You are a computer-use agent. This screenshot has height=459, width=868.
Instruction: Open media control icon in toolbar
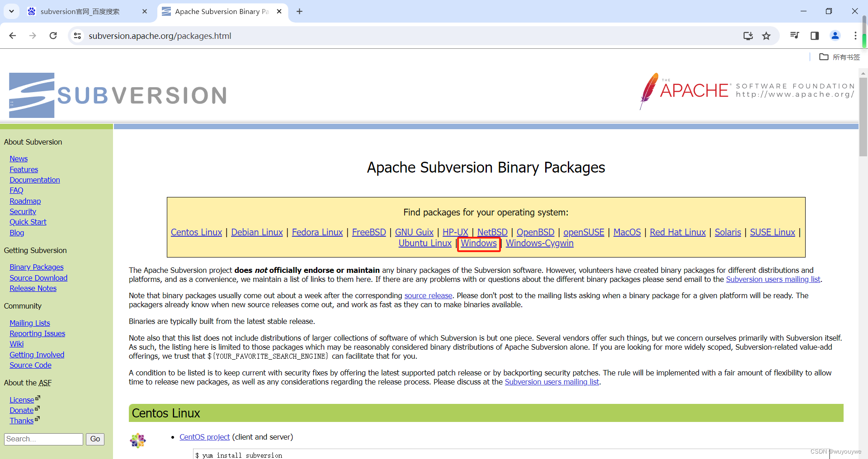794,36
